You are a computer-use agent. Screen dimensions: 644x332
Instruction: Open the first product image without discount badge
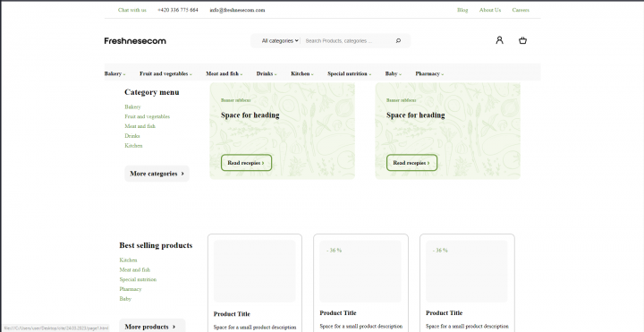pos(255,271)
